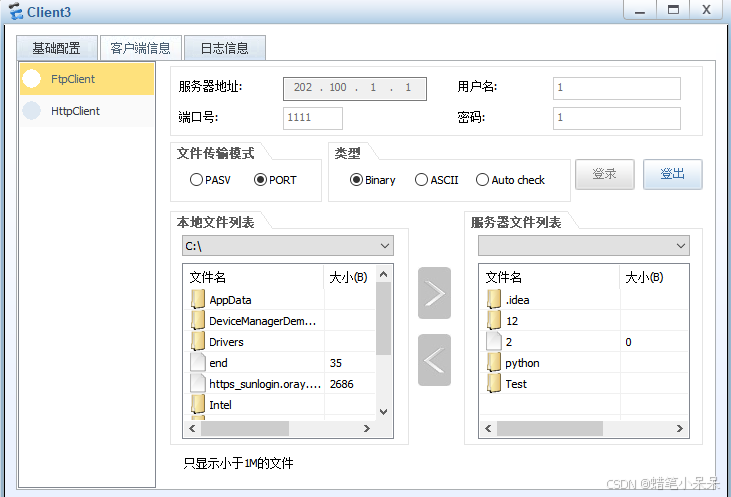
Task: Click the HttpClient circle icon
Action: click(x=32, y=110)
